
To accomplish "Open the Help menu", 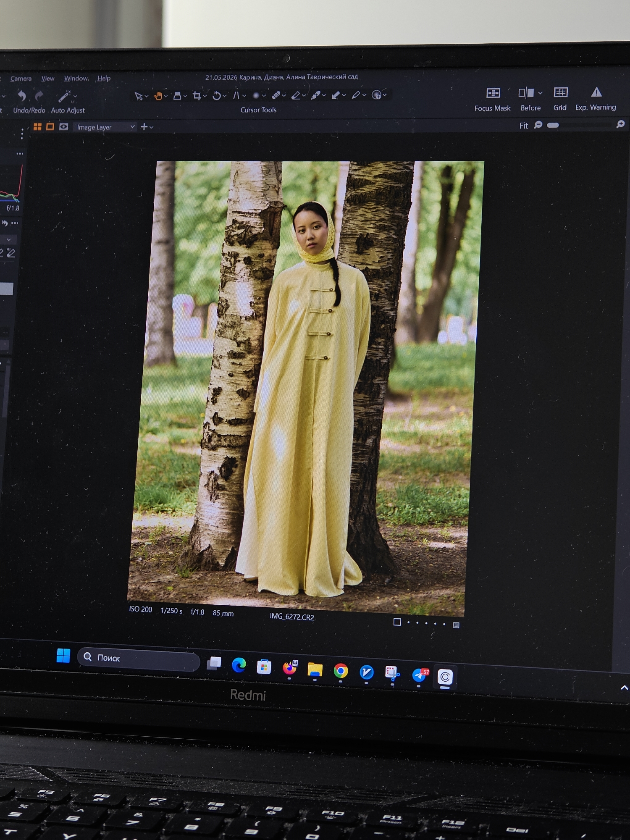I will [104, 78].
